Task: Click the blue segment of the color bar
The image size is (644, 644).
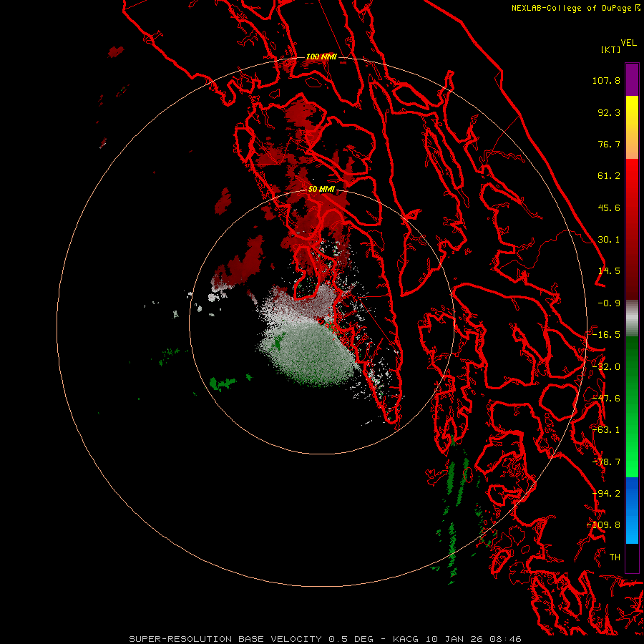Action: coord(632,510)
